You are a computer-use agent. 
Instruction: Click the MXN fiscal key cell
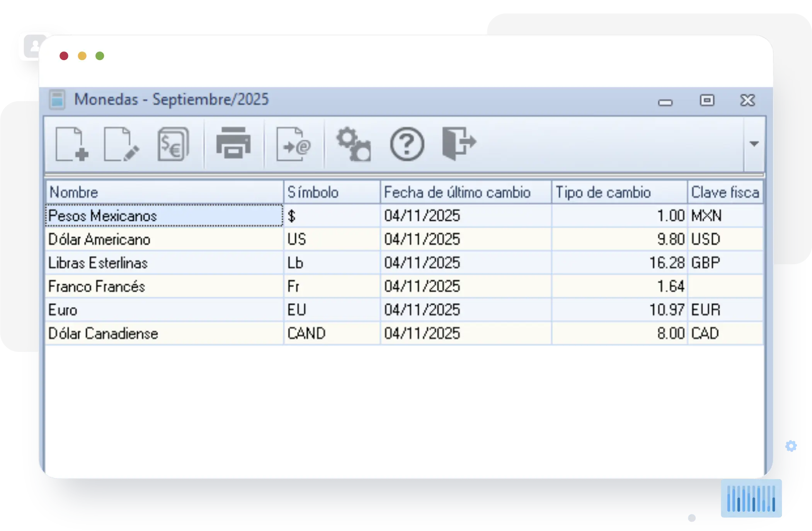point(725,215)
